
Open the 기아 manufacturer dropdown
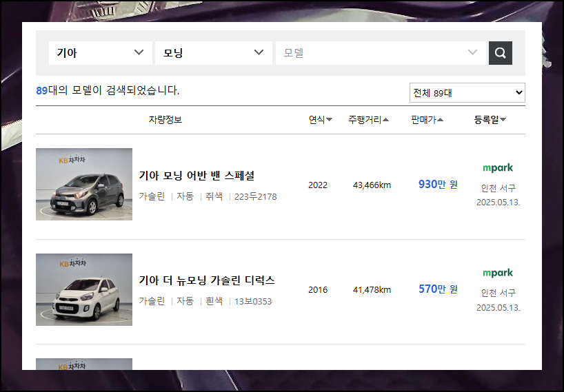point(101,53)
